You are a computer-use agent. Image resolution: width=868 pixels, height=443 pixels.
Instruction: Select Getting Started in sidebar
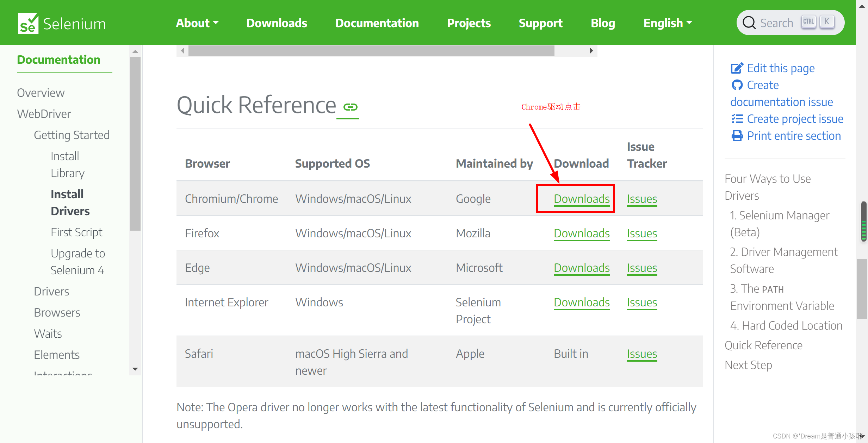pos(72,135)
